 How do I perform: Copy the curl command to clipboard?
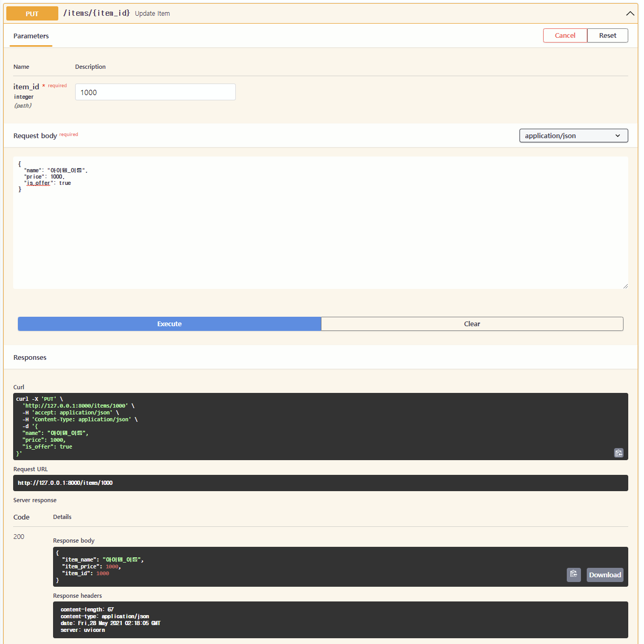[x=619, y=453]
